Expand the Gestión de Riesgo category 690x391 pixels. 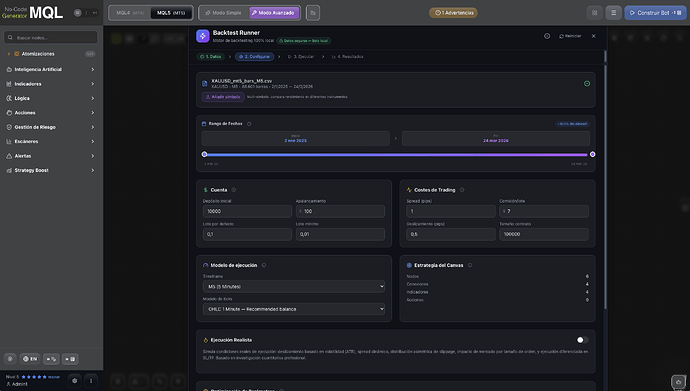51,127
